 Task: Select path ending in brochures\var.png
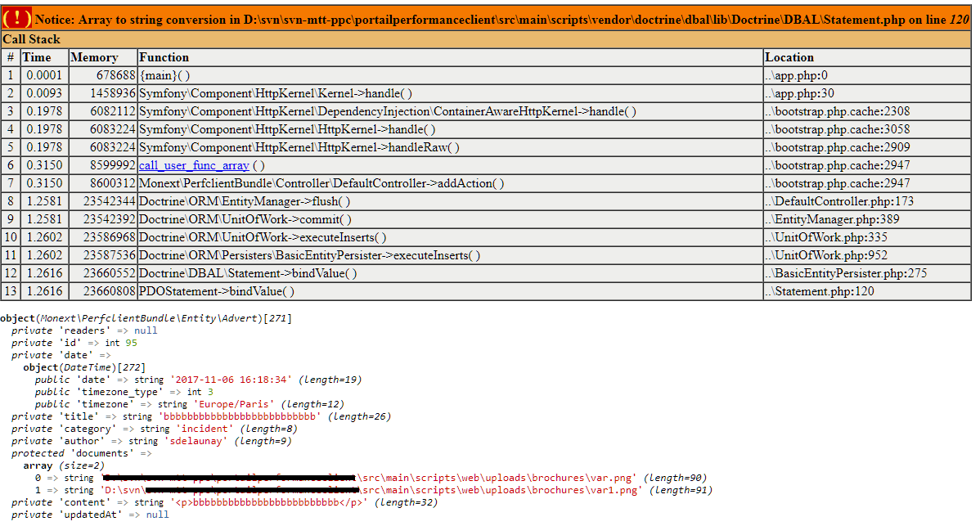369,478
